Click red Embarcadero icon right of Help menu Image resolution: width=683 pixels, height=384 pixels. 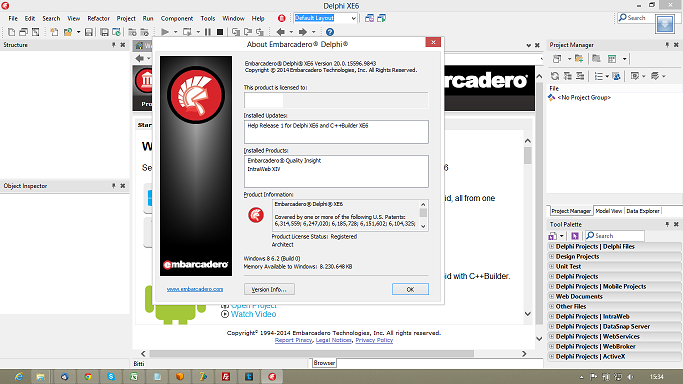tap(281, 18)
